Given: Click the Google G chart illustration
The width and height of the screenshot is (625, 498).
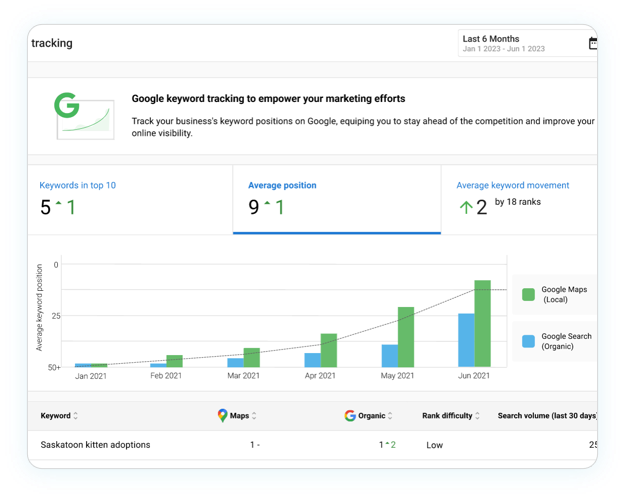Looking at the screenshot, I should [x=84, y=116].
